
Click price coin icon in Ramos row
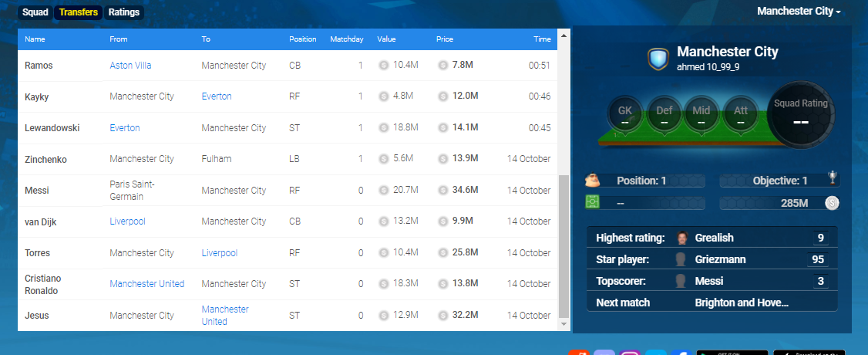tap(442, 66)
